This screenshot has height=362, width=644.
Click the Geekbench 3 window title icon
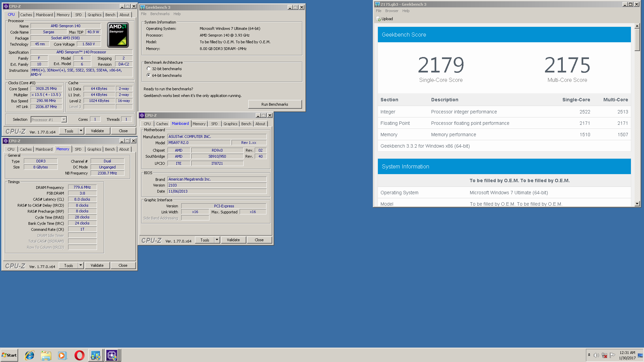[143, 7]
